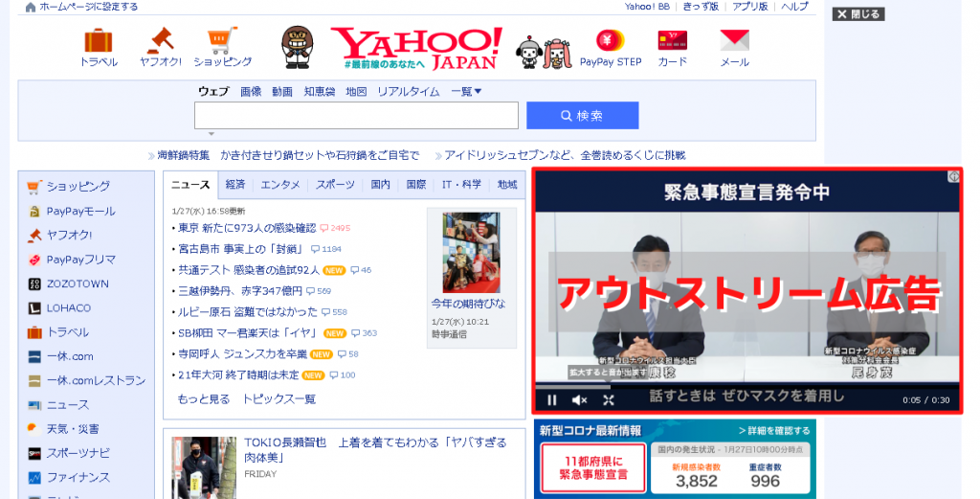Click the 閉じる close button
Viewport: 980px width, 499px height.
coord(858,13)
